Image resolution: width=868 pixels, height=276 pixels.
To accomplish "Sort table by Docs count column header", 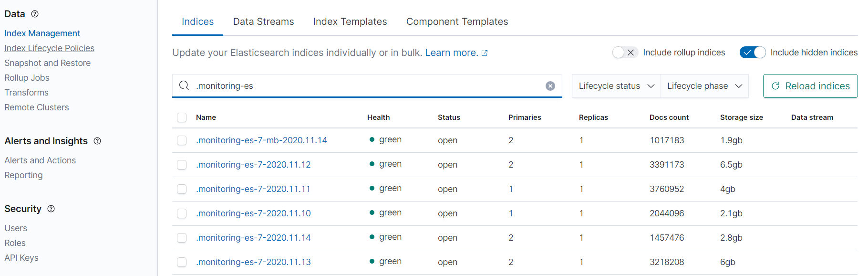I will 669,117.
